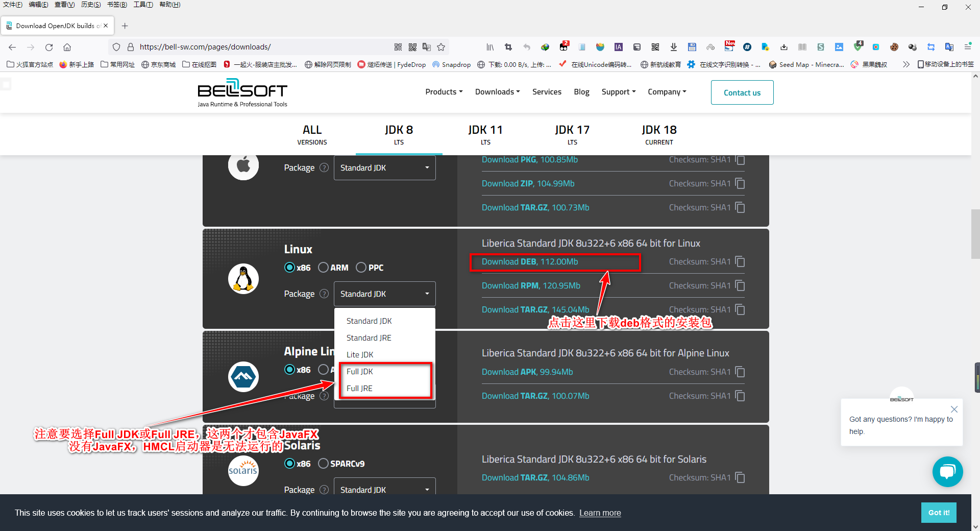Image resolution: width=980 pixels, height=531 pixels.
Task: Open the Learn more cookie link
Action: click(x=600, y=513)
